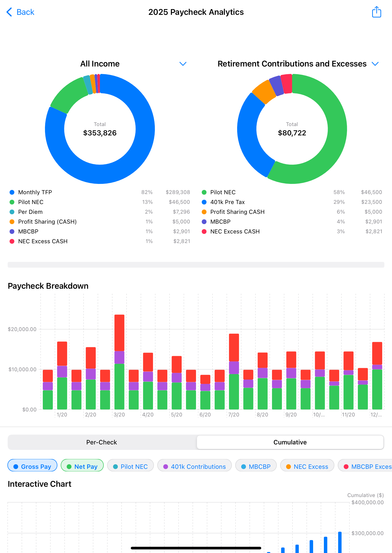This screenshot has height=553, width=392.
Task: Switch to the Per-Check tab
Action: pos(101,442)
